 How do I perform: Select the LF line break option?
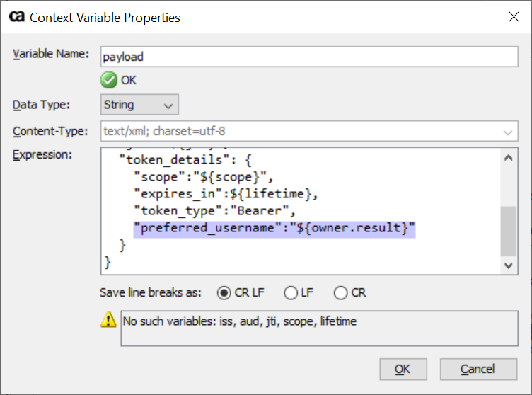290,292
